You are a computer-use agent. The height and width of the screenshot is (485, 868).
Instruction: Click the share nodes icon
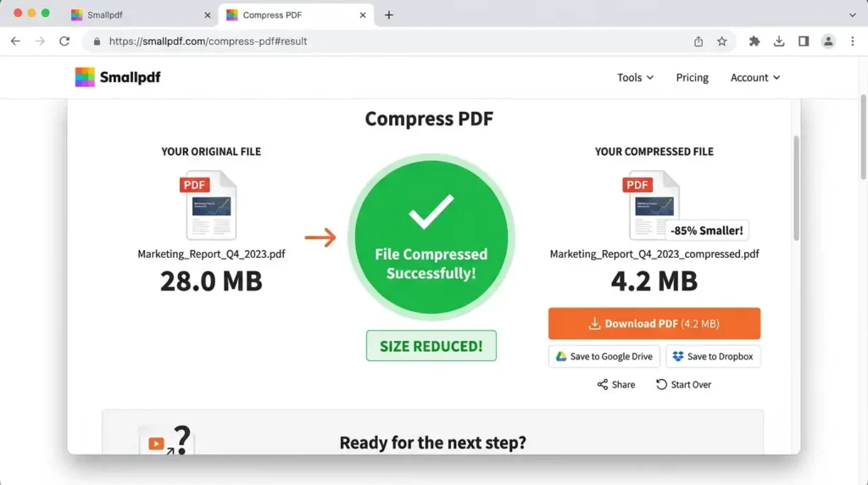(x=603, y=384)
